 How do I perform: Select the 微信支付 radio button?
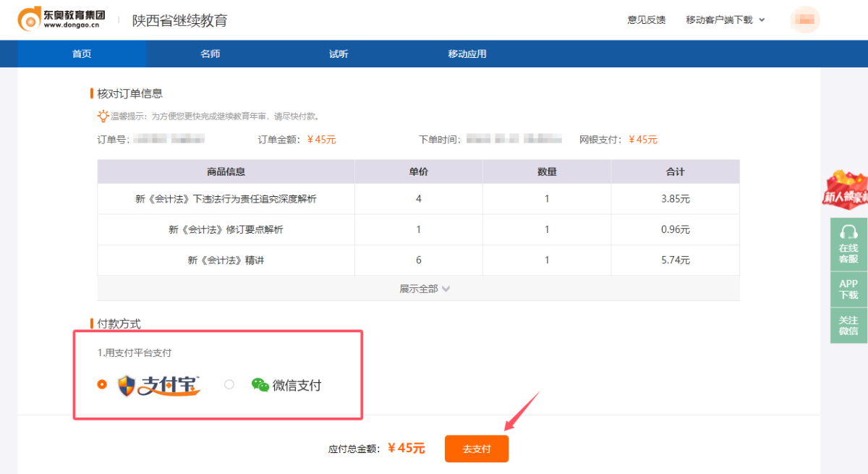[229, 384]
